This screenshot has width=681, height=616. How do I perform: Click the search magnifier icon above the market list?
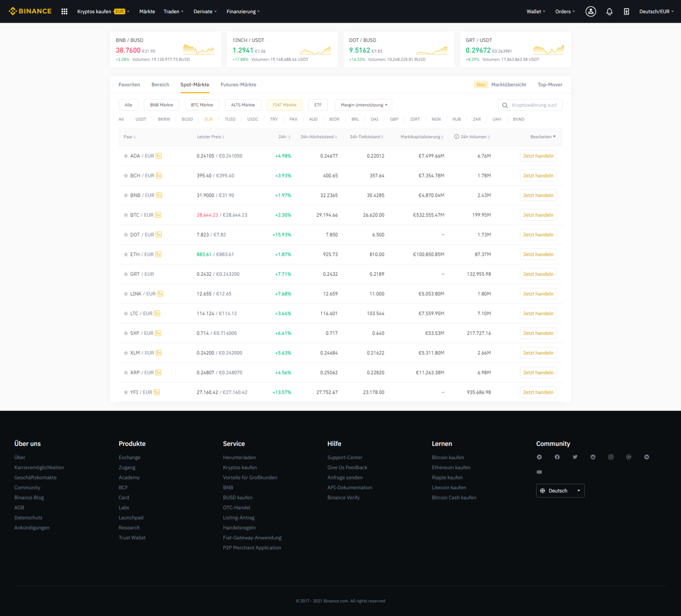pos(505,105)
